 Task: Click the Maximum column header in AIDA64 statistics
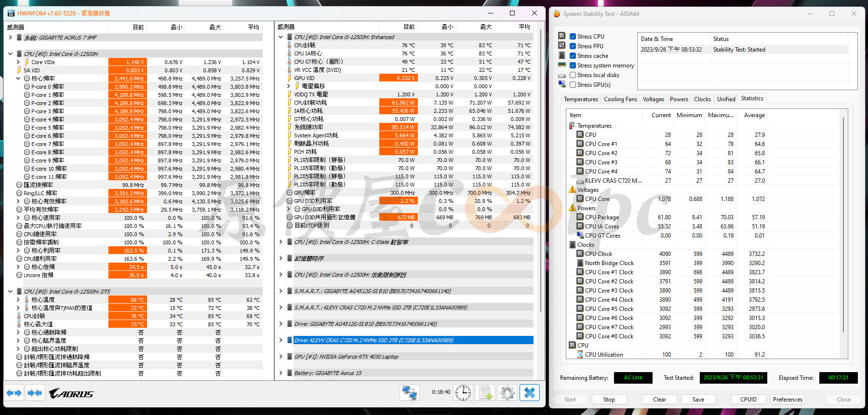pyautogui.click(x=721, y=115)
